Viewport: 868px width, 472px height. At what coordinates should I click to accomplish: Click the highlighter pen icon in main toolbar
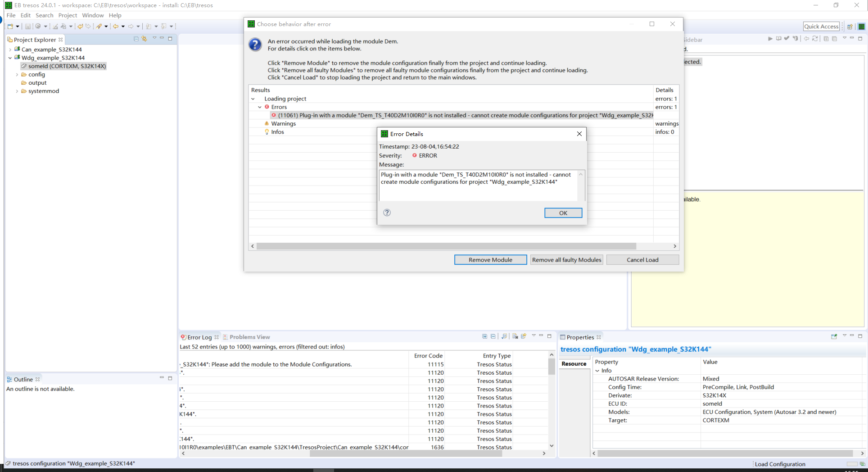coord(99,26)
